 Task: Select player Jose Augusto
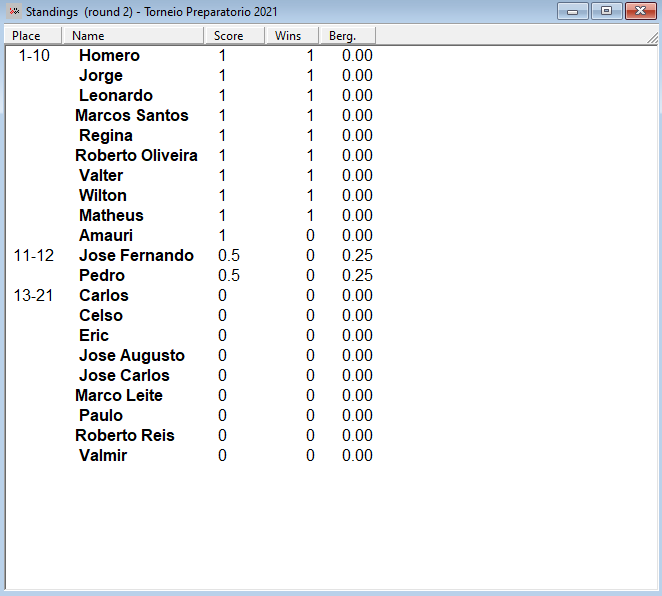coord(132,356)
